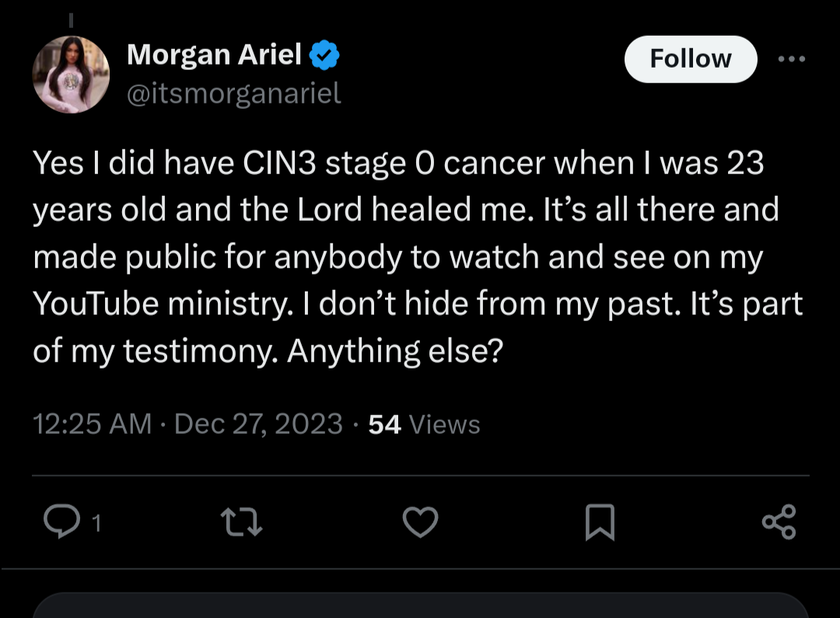Open the @itsmorganariel handle link

(x=233, y=94)
